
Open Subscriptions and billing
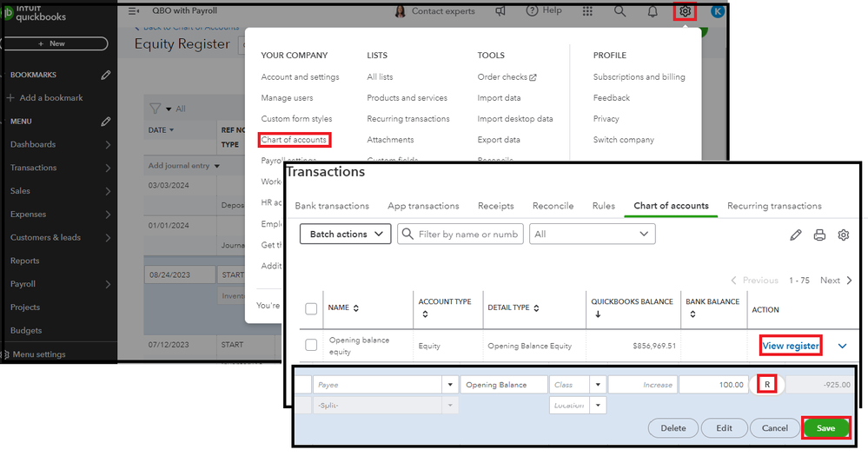pyautogui.click(x=639, y=77)
